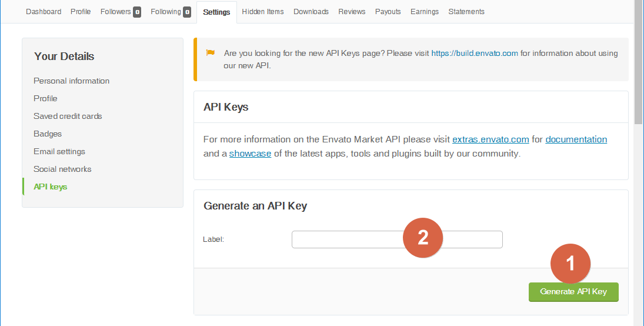This screenshot has height=326, width=644.
Task: Visit the showcase link
Action: click(x=250, y=154)
